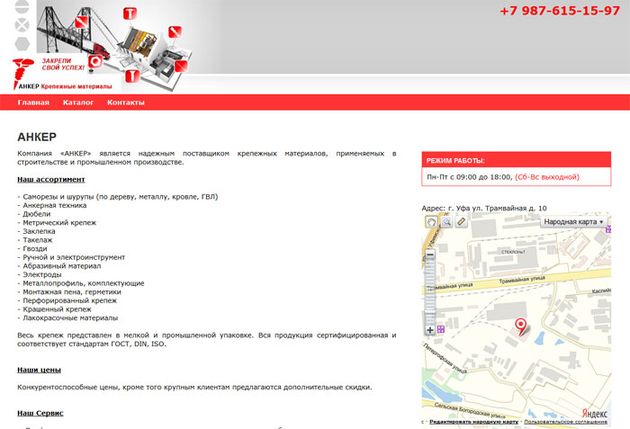Screen dimensions: 630x429
Task: Open the Народная карта map type dropdown
Action: point(573,222)
